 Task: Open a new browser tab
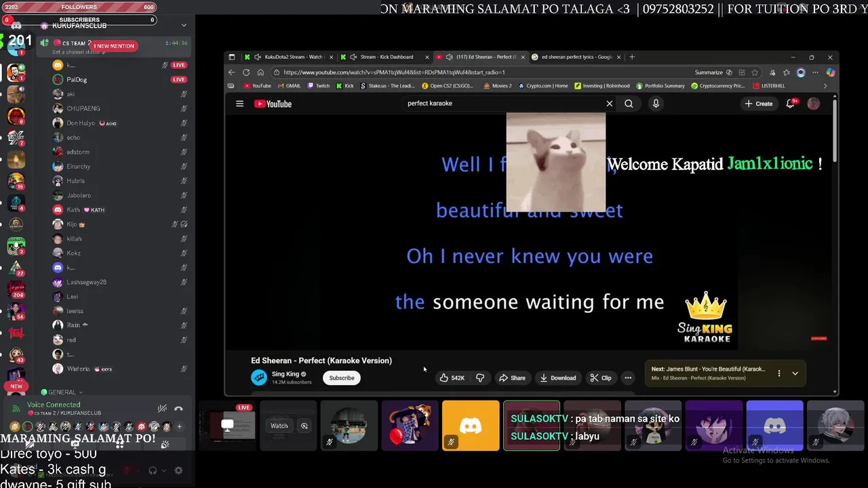(x=632, y=57)
